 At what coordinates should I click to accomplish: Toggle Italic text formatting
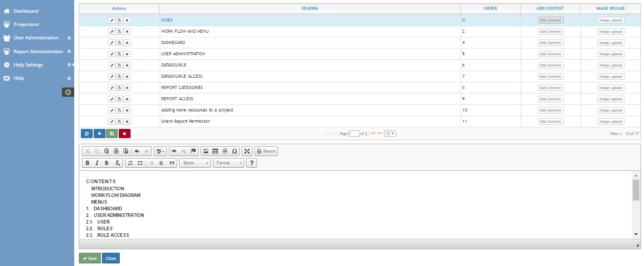point(97,163)
